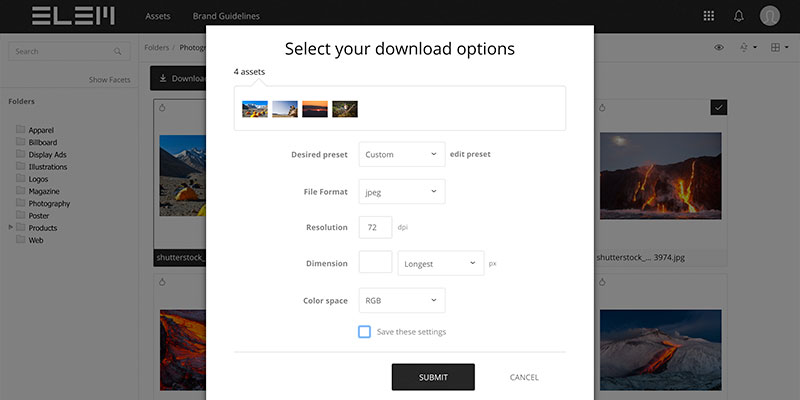Image resolution: width=800 pixels, height=400 pixels.
Task: Click the edit preset link
Action: click(470, 154)
